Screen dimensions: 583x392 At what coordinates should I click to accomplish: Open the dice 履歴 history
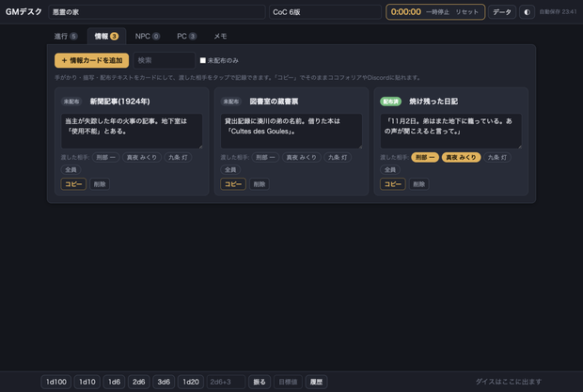(x=316, y=382)
